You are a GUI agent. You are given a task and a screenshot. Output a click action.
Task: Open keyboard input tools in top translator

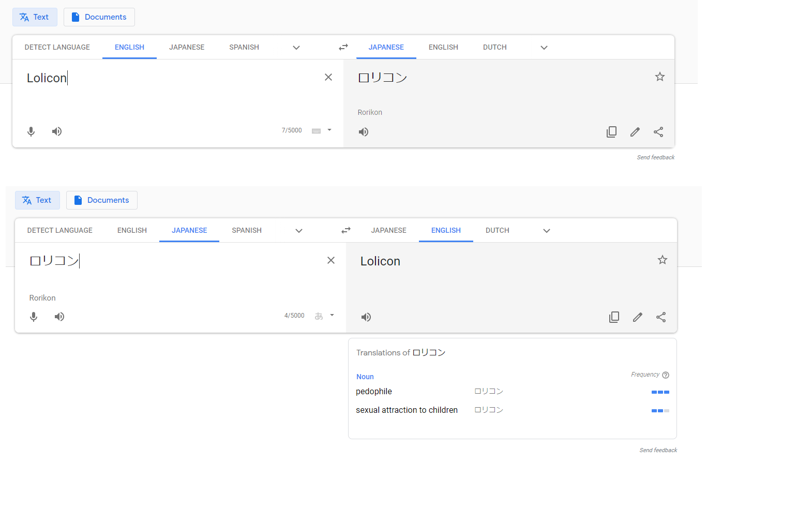coord(316,131)
